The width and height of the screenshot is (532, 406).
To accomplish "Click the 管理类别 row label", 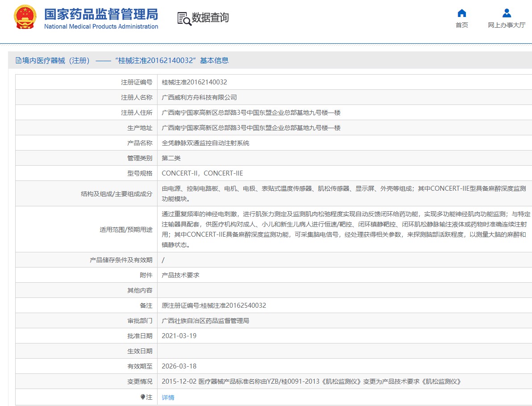I will [140, 158].
